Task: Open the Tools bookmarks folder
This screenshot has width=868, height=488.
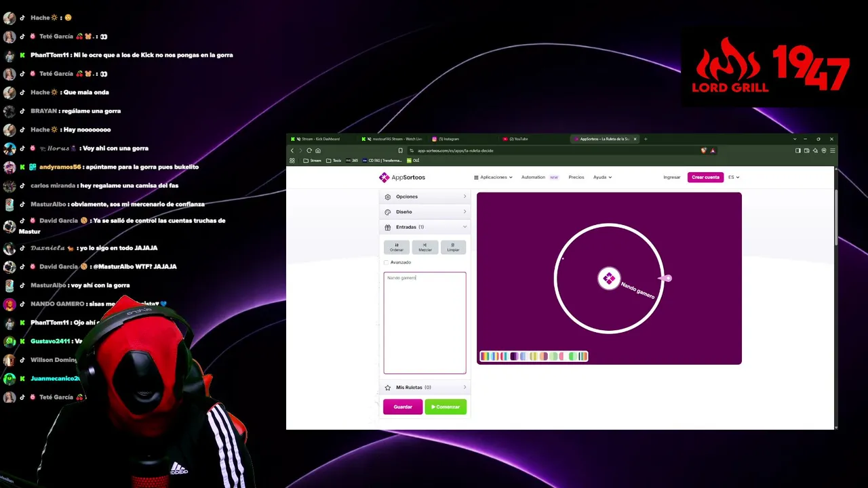Action: (334, 161)
